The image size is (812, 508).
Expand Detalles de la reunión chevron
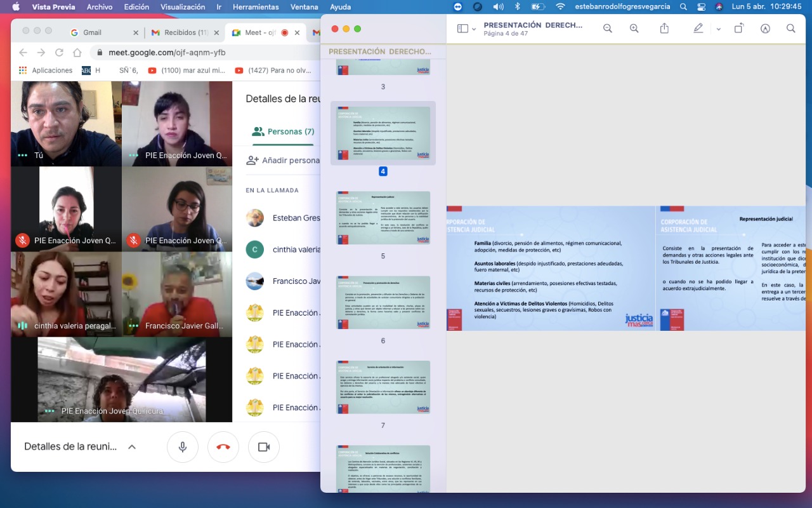click(132, 446)
